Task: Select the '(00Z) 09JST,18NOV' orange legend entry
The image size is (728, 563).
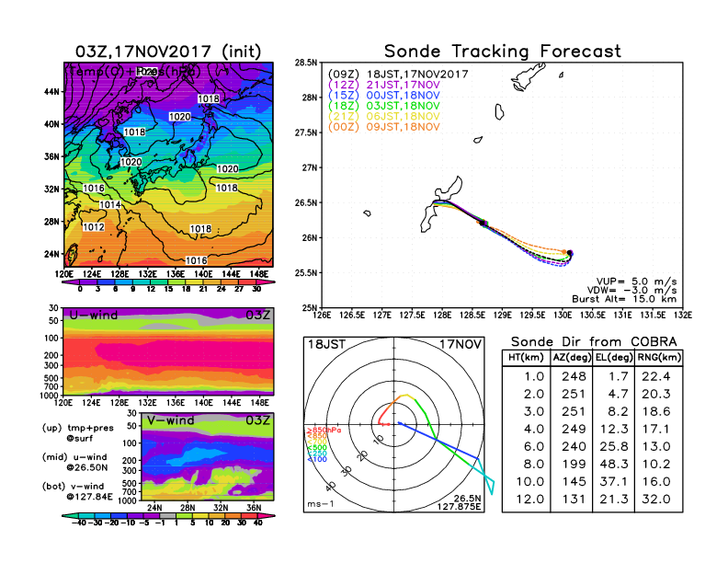Action: tap(384, 127)
